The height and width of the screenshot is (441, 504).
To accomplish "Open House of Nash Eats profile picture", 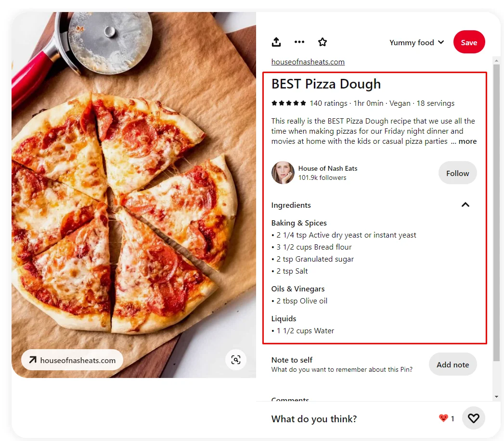I will (x=283, y=173).
